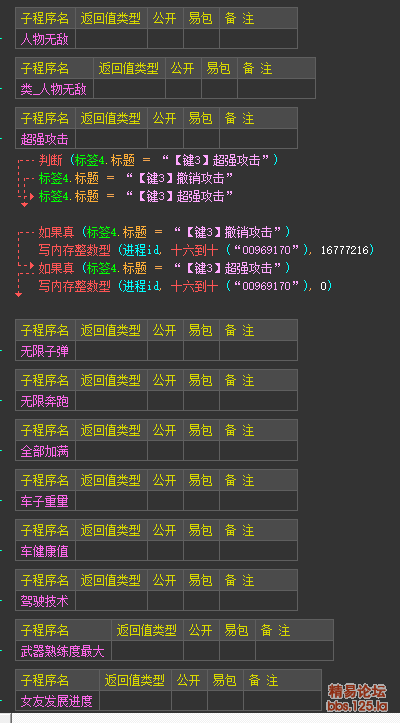Click the value 16777216 in 写内存整数型 call
400x723 pixels.
(347, 250)
